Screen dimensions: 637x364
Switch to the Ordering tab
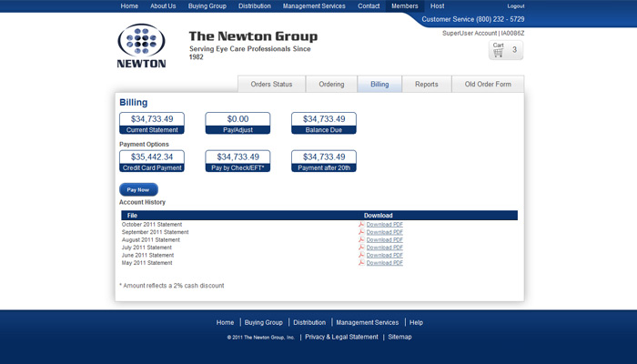331,84
